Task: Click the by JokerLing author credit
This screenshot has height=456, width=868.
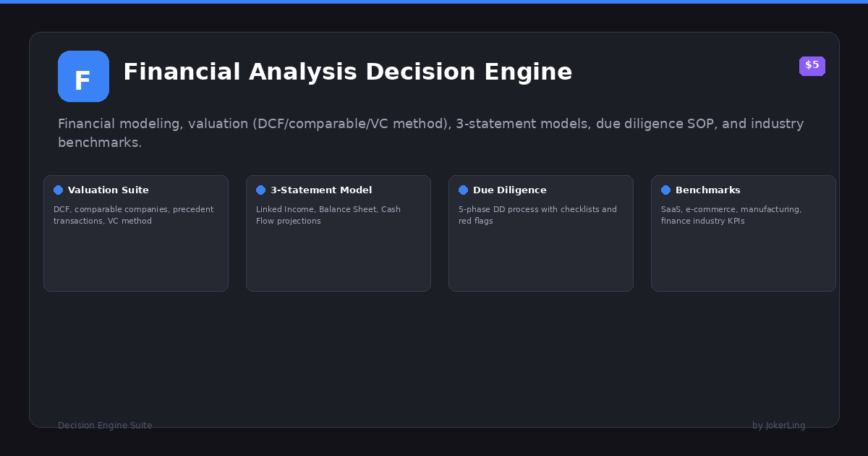Action: coord(779,426)
